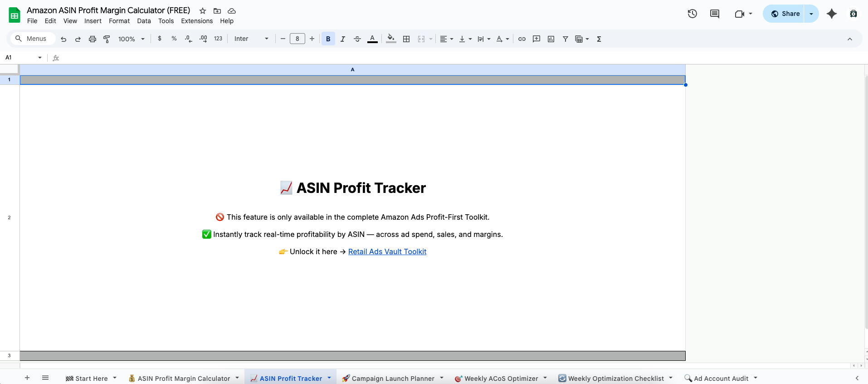Open the Google Sheets home icon
This screenshot has width=868, height=384.
pos(15,15)
